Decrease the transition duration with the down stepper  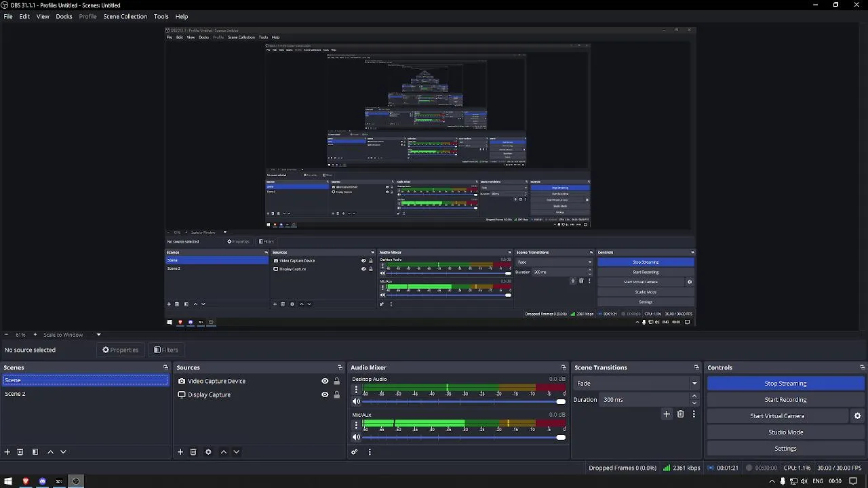click(x=694, y=403)
